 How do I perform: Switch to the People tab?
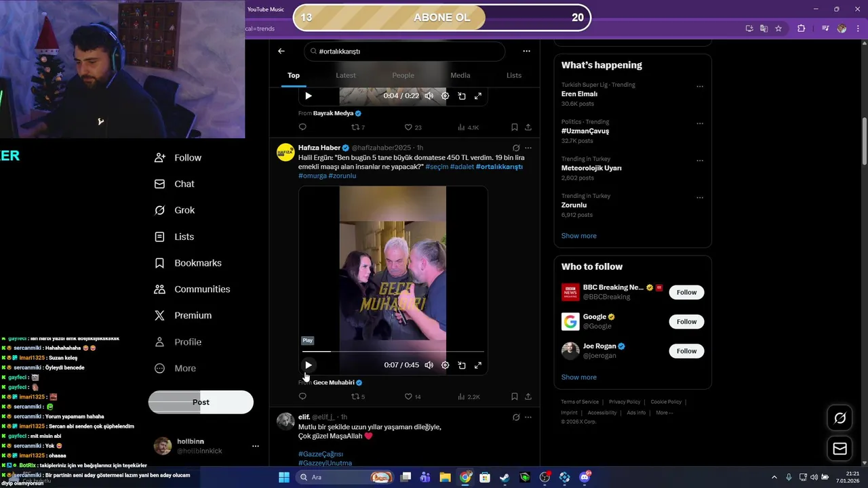(403, 75)
